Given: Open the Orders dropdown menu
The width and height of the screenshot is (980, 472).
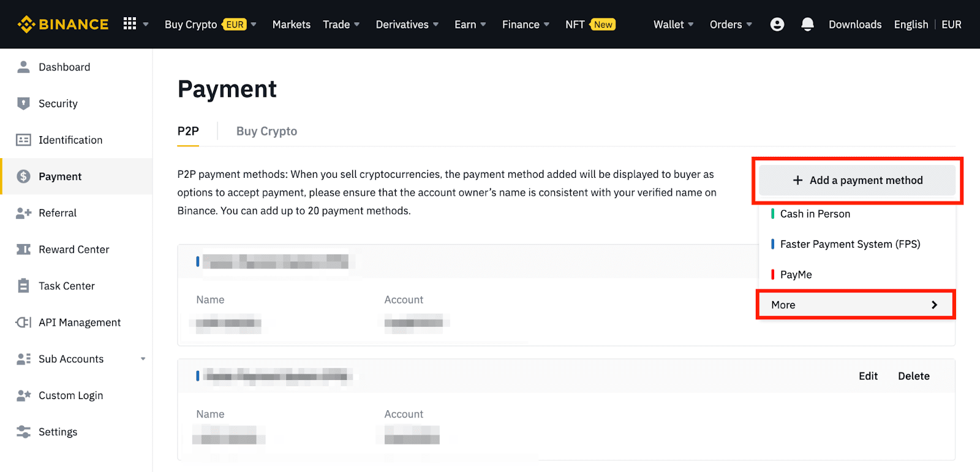Looking at the screenshot, I should click(730, 25).
